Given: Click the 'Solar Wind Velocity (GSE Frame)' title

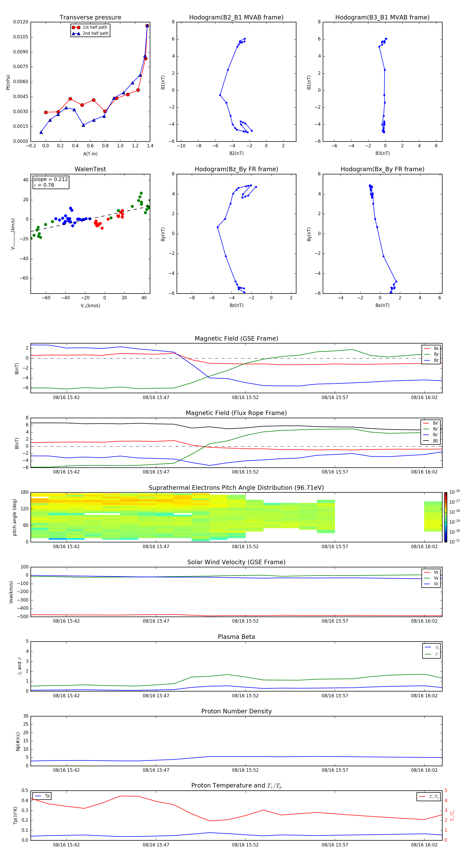Looking at the screenshot, I should point(236,562).
